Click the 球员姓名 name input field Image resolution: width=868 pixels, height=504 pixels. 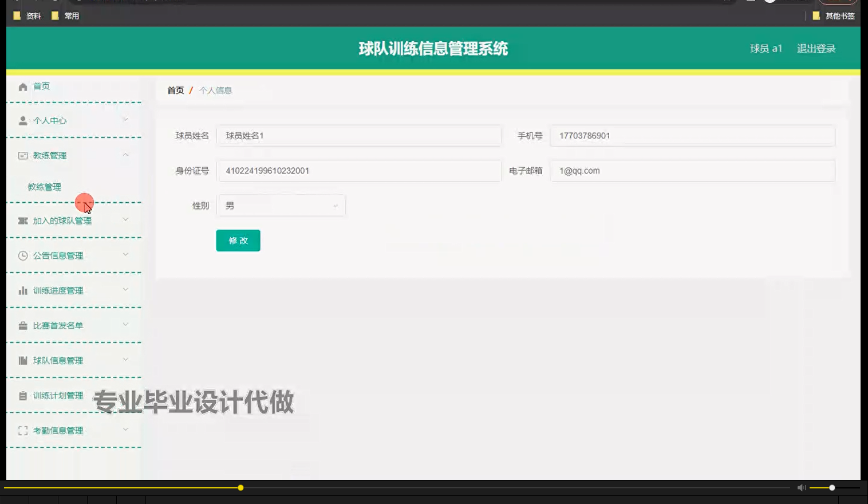[x=359, y=136]
